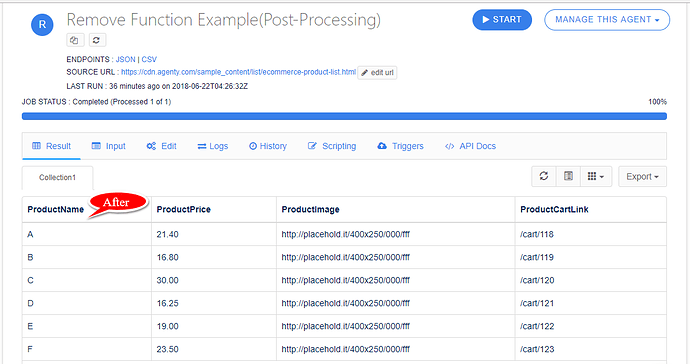The height and width of the screenshot is (364, 690).
Task: Open the grid columns dropdown
Action: [x=596, y=176]
